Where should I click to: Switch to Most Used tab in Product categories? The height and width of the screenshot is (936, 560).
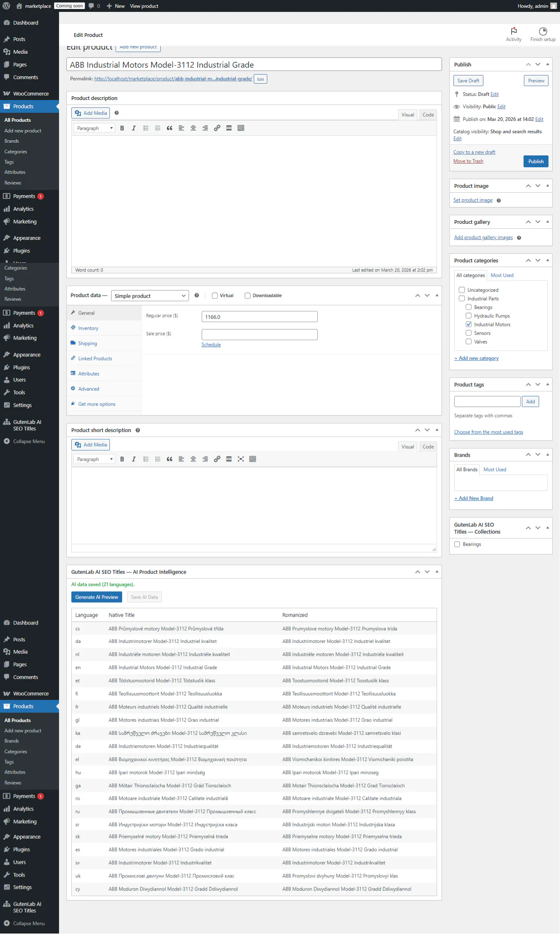click(502, 276)
